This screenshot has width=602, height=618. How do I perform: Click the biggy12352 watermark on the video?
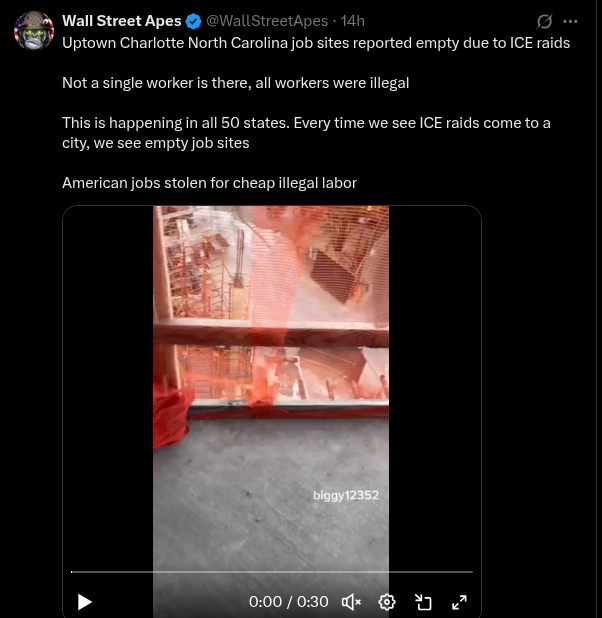tap(346, 495)
